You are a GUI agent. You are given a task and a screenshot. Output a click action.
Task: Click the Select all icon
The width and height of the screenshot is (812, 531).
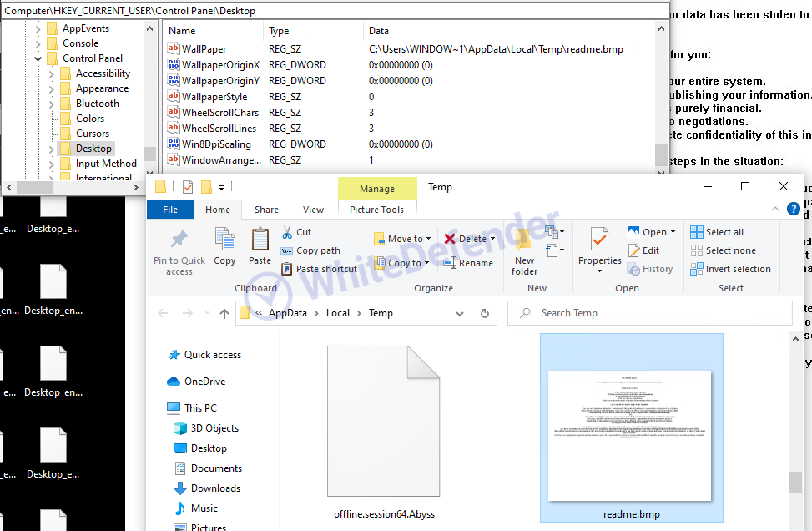[697, 232]
